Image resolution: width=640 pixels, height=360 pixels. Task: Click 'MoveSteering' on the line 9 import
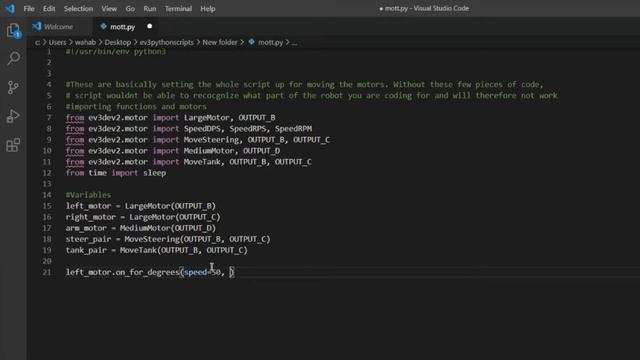(211, 140)
